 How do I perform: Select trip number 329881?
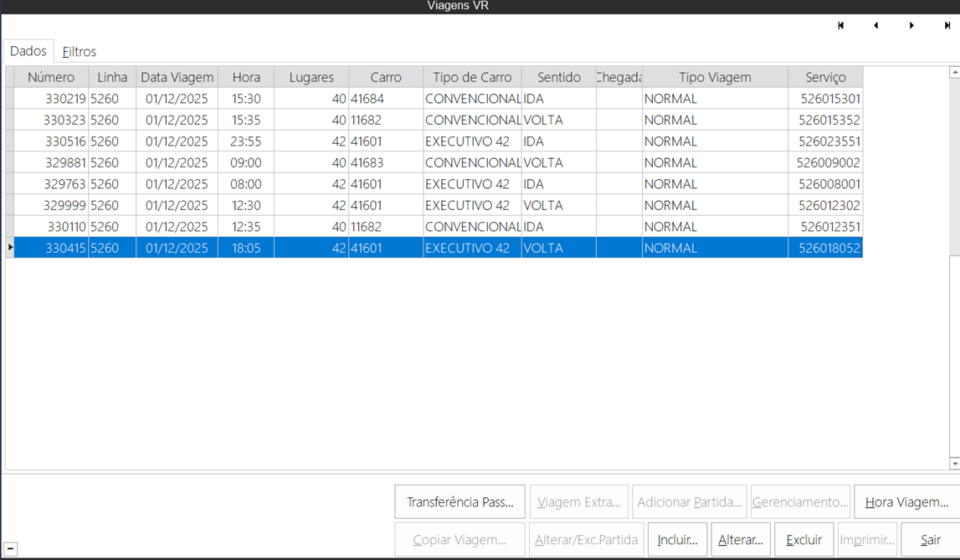coord(51,162)
